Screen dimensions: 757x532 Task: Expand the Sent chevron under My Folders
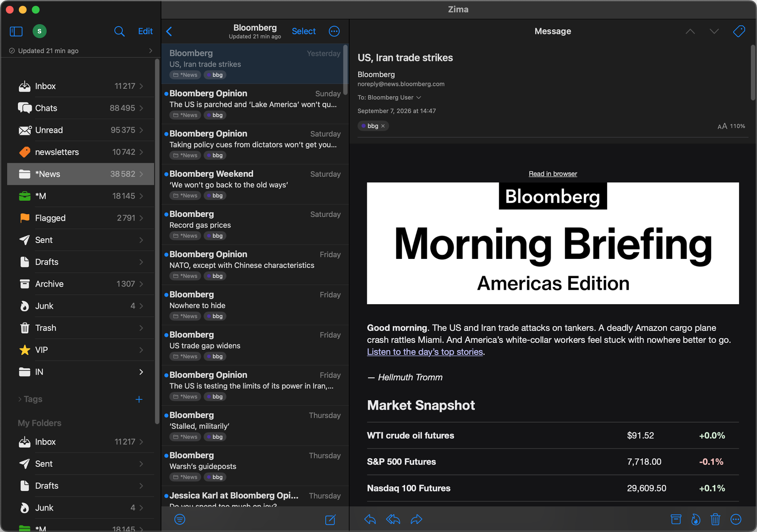[141, 464]
